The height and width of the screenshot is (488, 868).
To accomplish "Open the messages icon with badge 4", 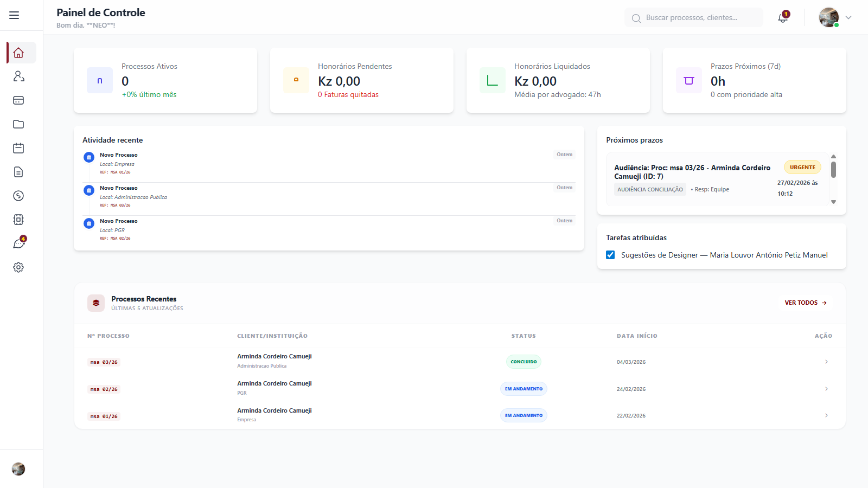I will 18,243.
